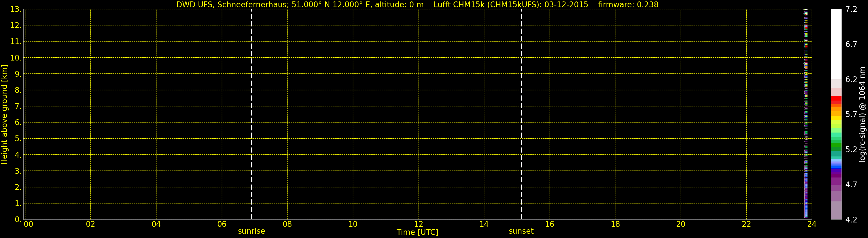This screenshot has height=238, width=868.
Task: Click the height tick label '5.'
Action: [x=18, y=139]
